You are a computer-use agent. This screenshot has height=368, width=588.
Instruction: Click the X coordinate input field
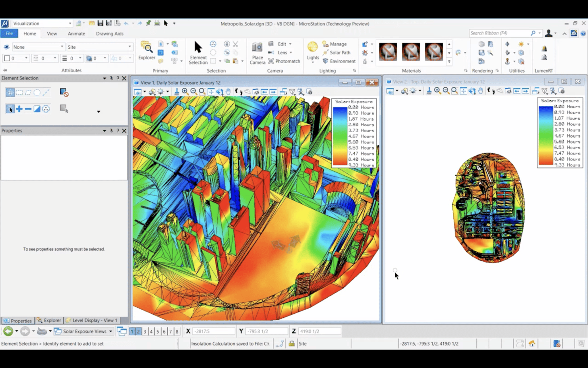click(214, 331)
